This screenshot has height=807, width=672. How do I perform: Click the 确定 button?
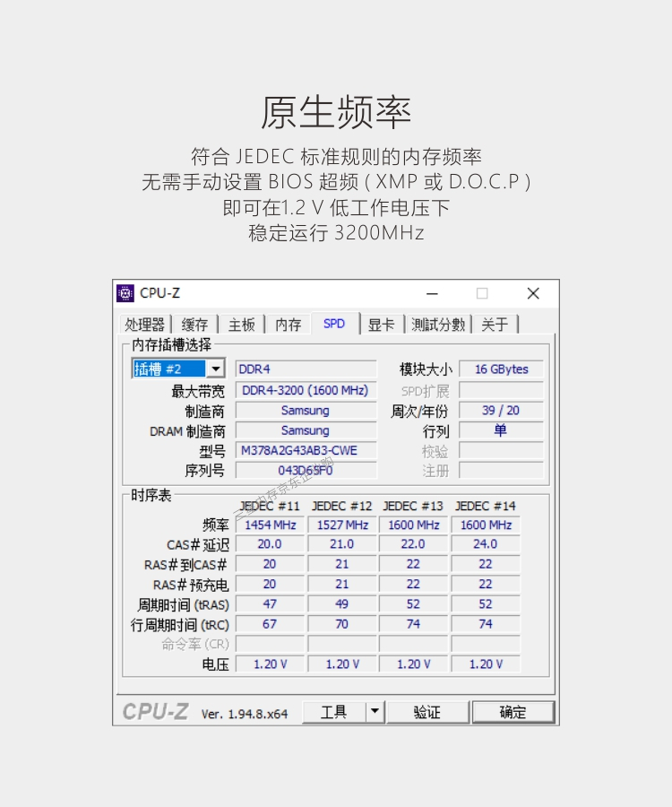tap(513, 712)
